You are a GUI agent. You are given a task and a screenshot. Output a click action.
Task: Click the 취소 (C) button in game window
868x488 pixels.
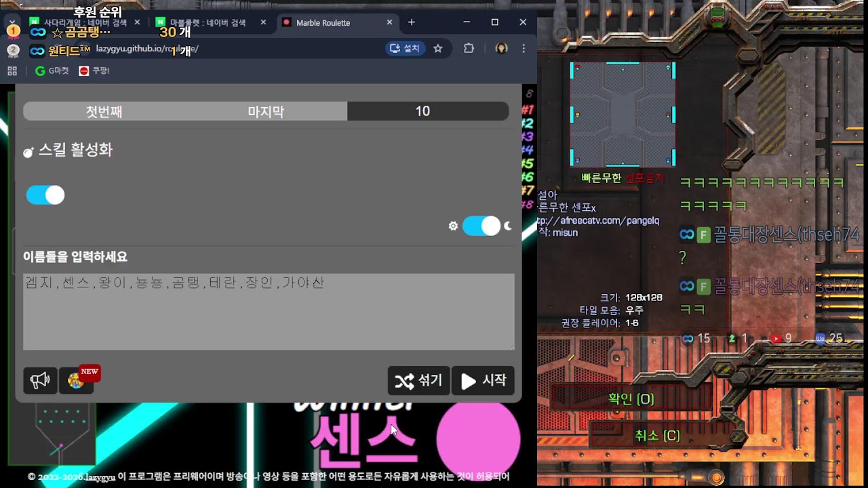(657, 435)
